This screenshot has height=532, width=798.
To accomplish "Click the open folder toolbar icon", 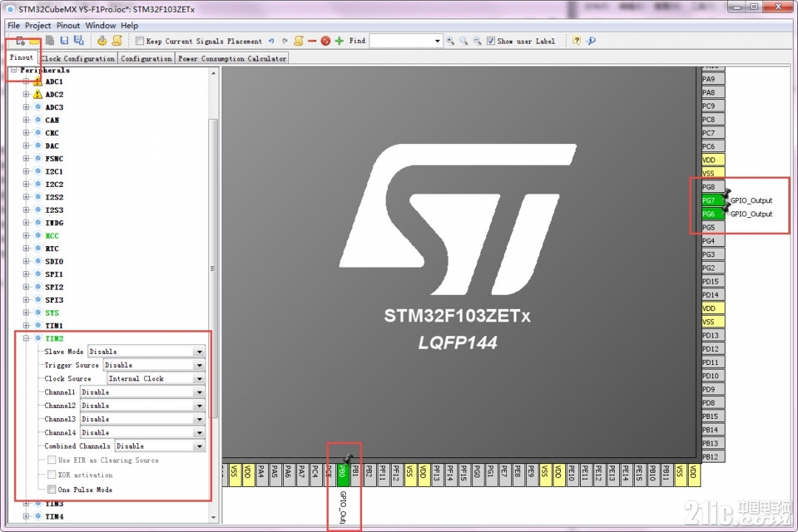I will coord(34,41).
